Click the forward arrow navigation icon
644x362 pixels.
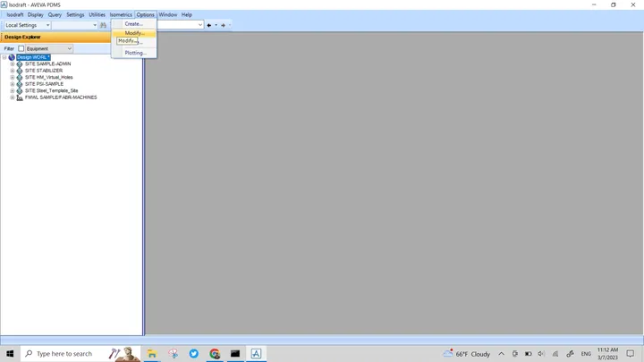point(223,25)
